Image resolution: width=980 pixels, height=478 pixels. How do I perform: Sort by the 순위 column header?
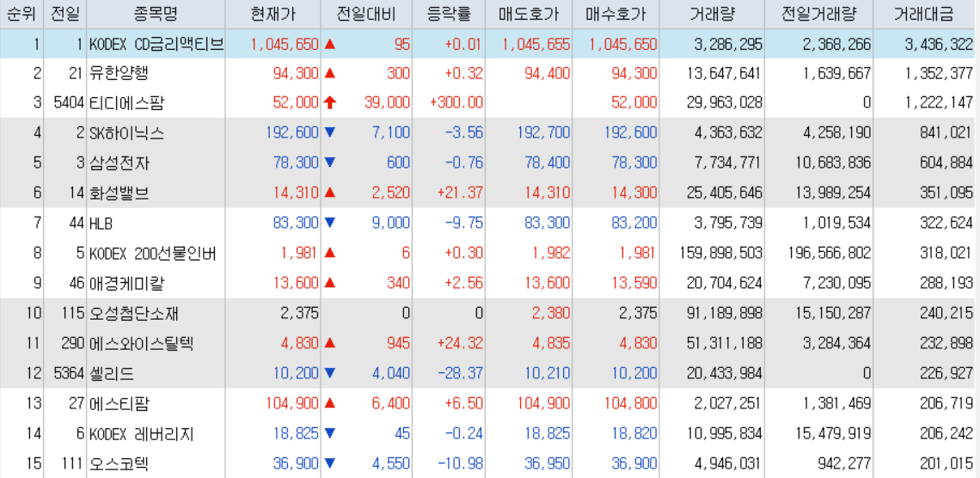tap(21, 15)
